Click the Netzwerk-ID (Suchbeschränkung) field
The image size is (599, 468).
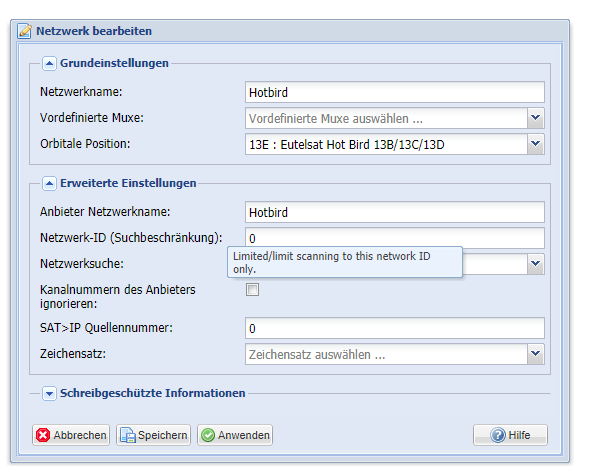point(395,238)
